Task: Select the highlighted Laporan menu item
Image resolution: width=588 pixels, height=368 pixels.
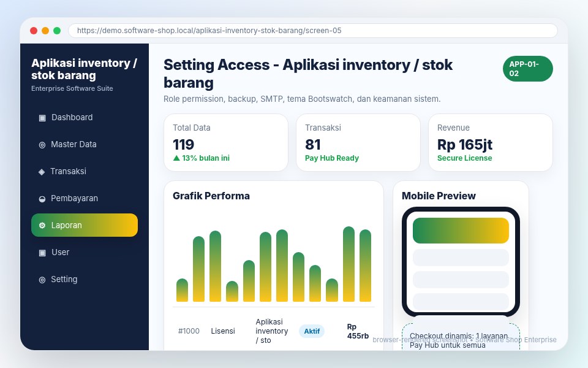Action: point(85,225)
